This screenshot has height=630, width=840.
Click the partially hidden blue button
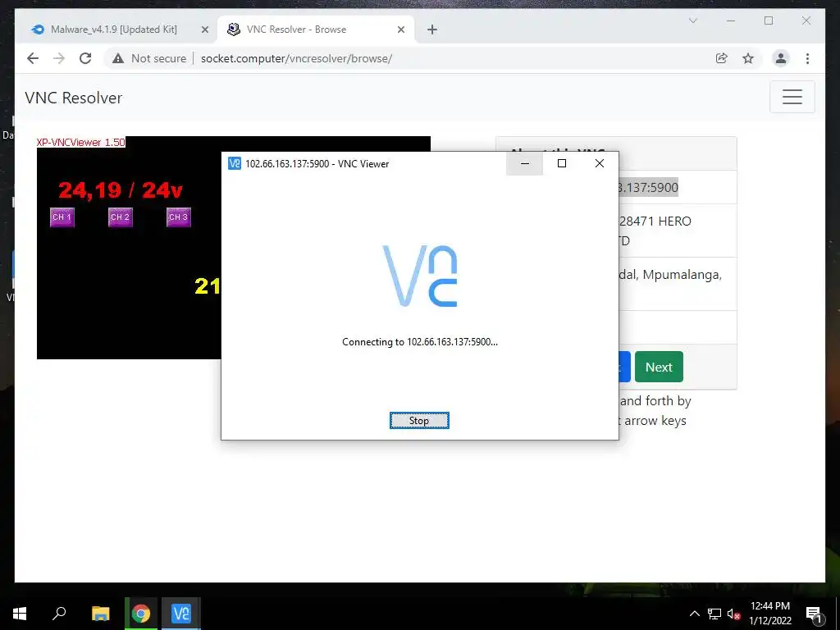point(624,367)
